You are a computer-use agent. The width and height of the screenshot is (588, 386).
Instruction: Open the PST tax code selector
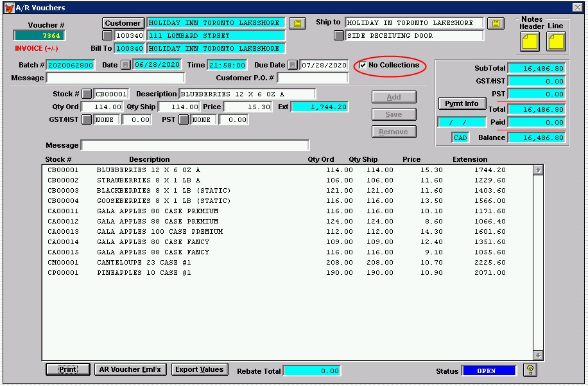[x=184, y=119]
